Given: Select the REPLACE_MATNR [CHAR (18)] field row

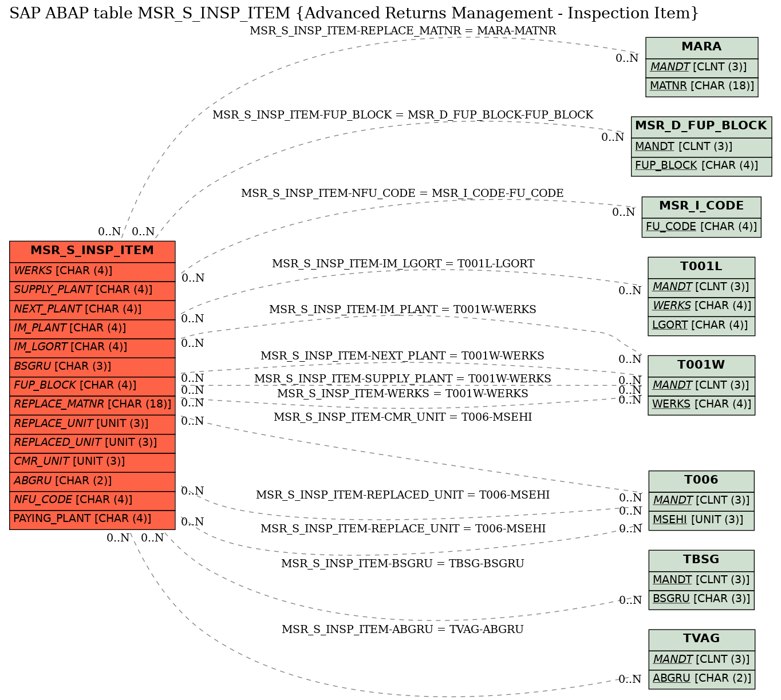Looking at the screenshot, I should pyautogui.click(x=92, y=405).
